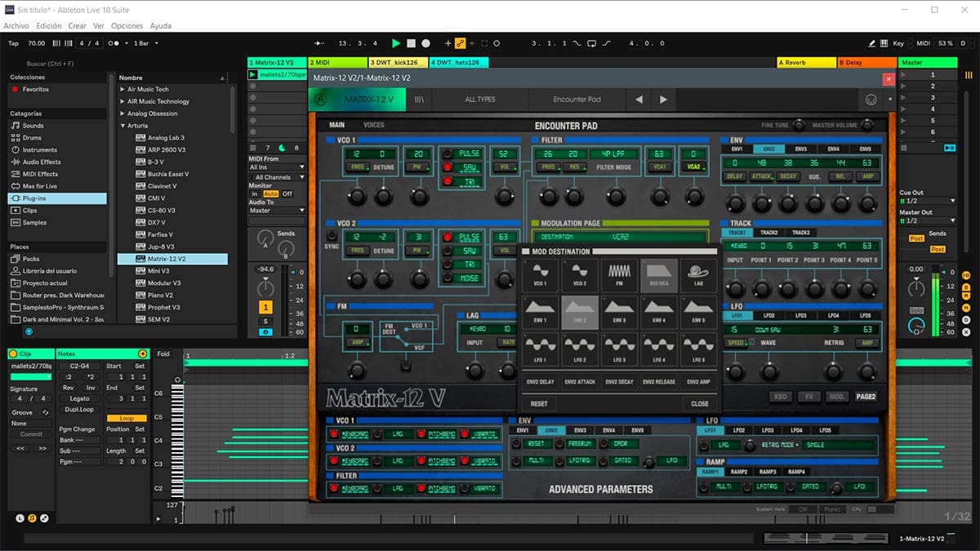Open the Opciones menu
Screen dimensions: 980x551
click(x=127, y=26)
